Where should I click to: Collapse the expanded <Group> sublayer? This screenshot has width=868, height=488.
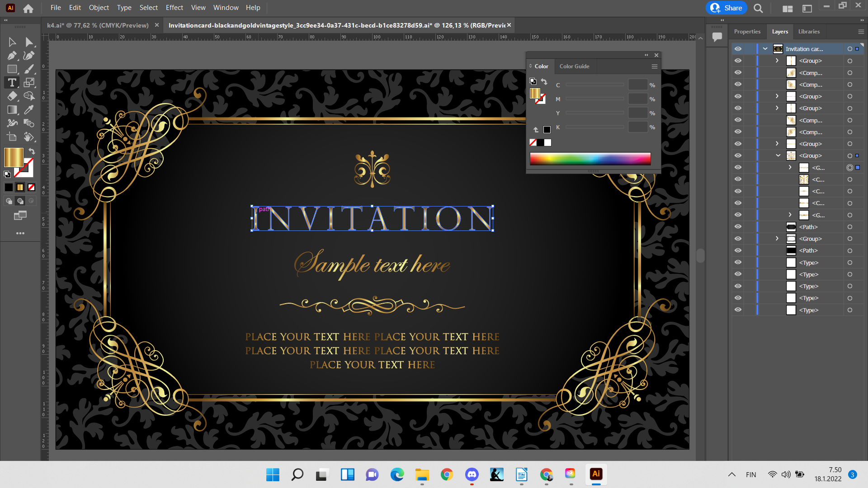[x=778, y=155]
